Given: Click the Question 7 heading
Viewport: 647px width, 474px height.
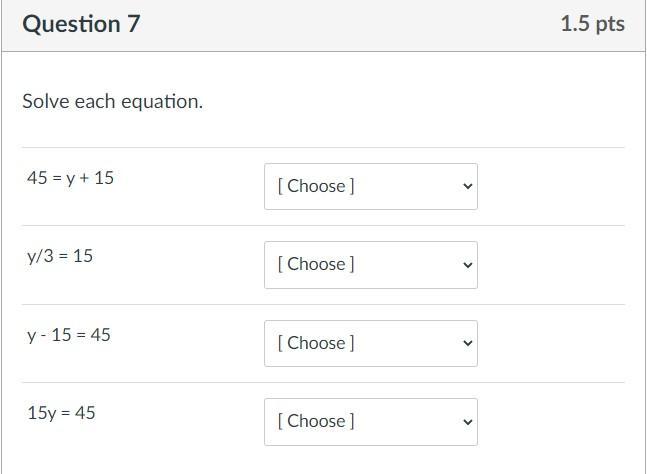Looking at the screenshot, I should tap(81, 24).
